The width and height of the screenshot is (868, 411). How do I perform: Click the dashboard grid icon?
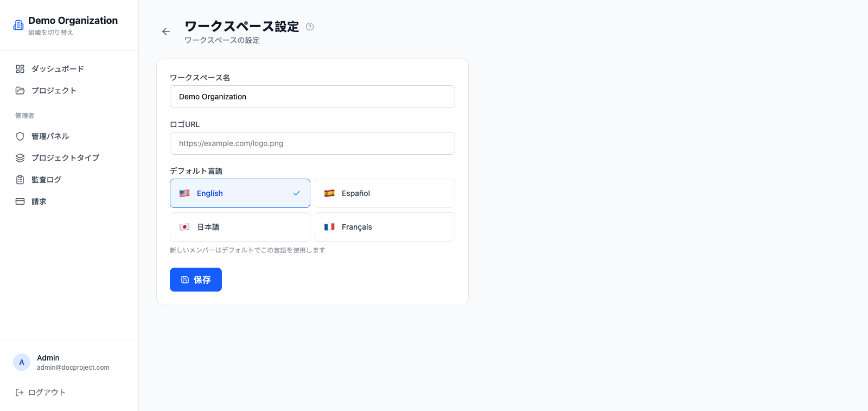[20, 69]
